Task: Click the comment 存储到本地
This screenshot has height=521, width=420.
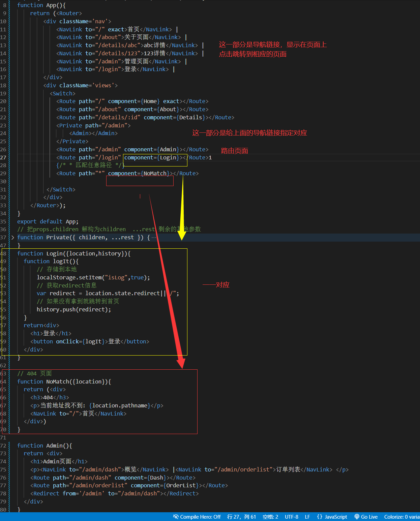Action: tap(57, 269)
